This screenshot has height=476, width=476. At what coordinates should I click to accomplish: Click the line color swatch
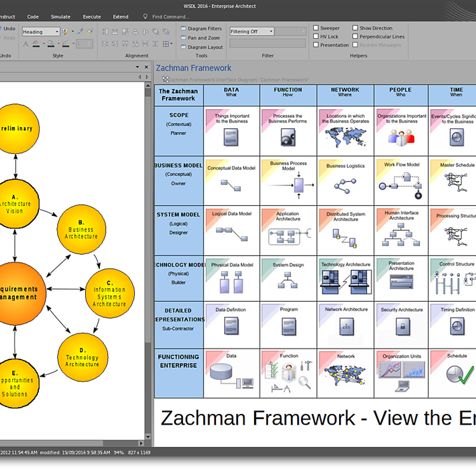pos(66,44)
